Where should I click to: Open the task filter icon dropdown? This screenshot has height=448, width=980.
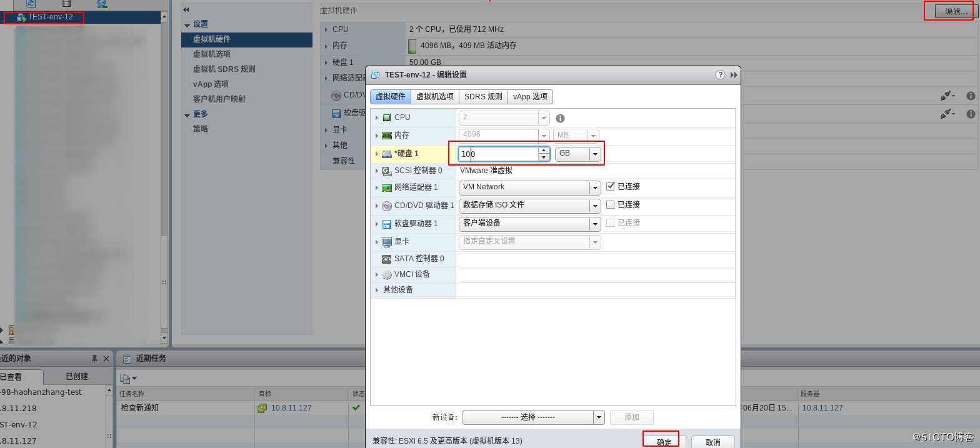pyautogui.click(x=128, y=379)
